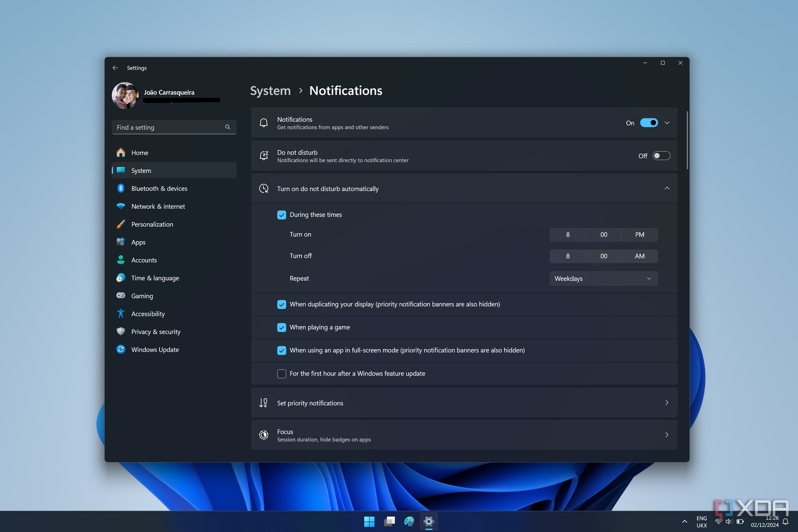Open Windows Update settings
Viewport: 798px width, 532px height.
coord(155,349)
